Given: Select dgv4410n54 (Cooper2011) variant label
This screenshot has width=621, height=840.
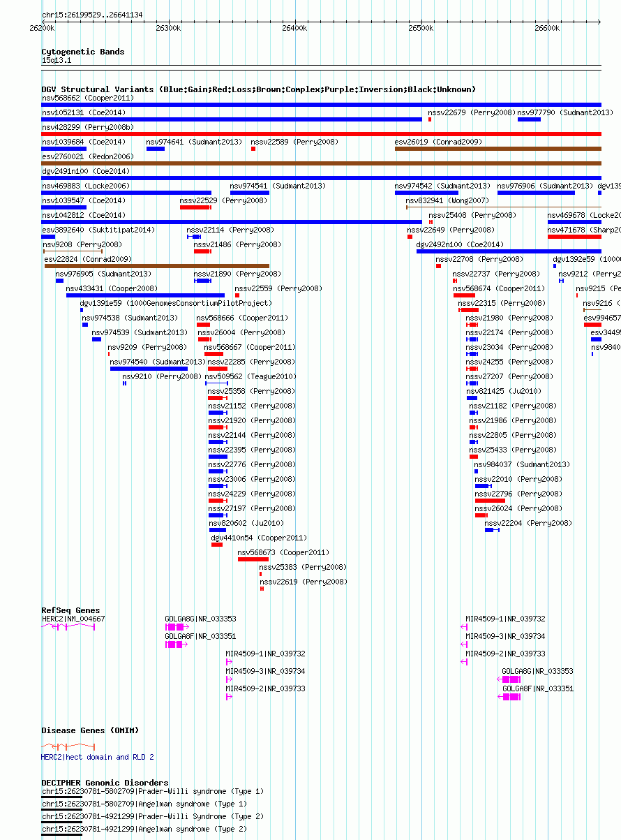Looking at the screenshot, I should coord(259,538).
